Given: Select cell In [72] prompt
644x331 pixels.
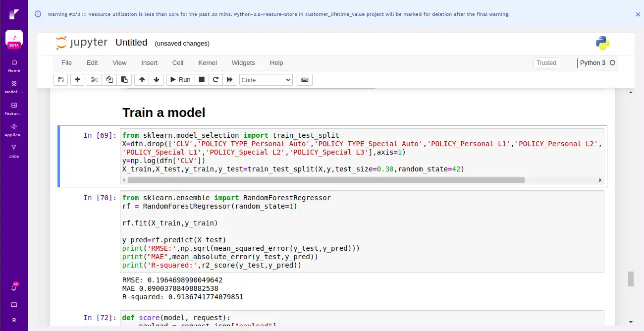Looking at the screenshot, I should (x=100, y=318).
